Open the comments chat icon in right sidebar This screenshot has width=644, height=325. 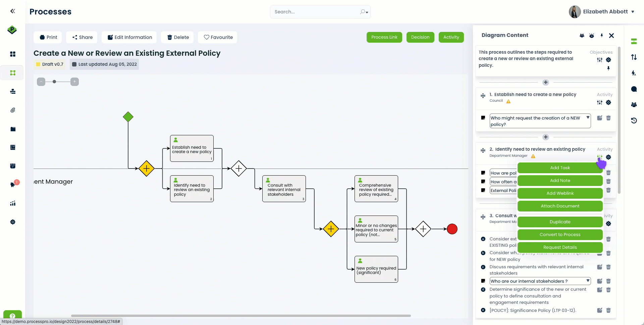[634, 89]
